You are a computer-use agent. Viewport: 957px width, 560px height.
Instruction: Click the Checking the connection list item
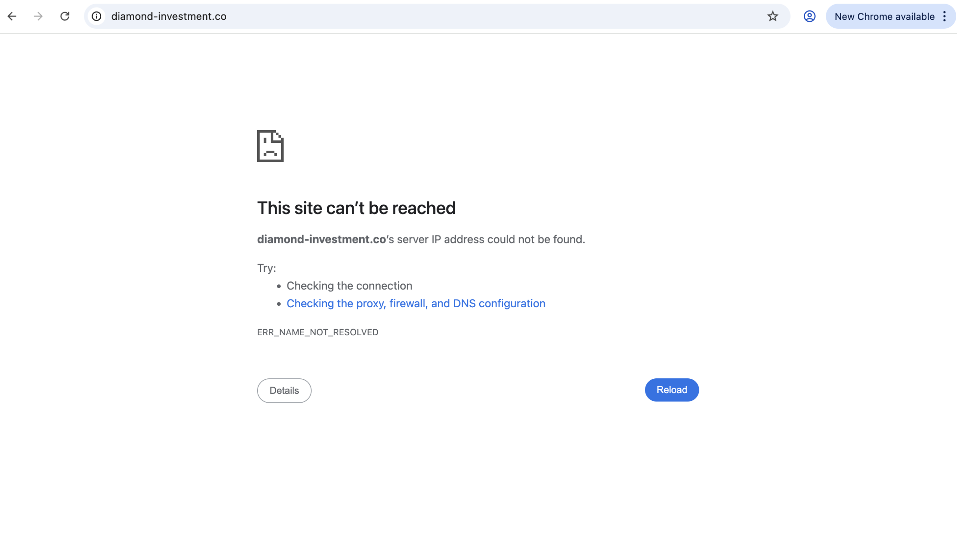[350, 286]
